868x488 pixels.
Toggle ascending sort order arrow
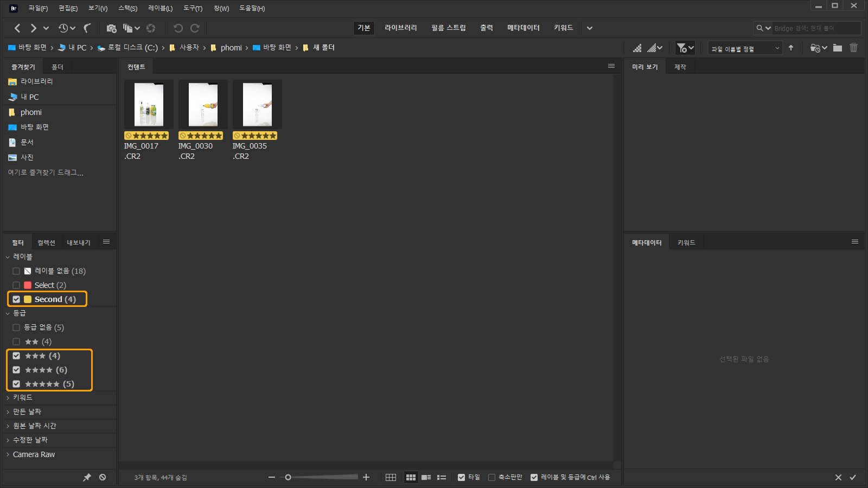click(x=791, y=48)
